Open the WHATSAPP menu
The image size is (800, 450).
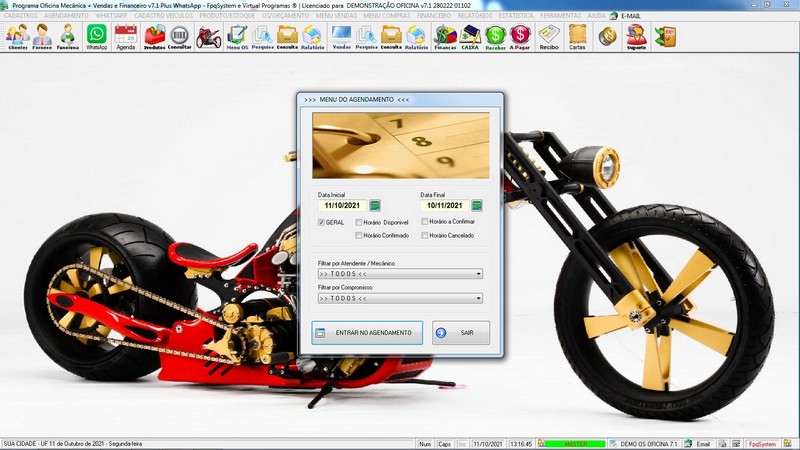tap(111, 16)
